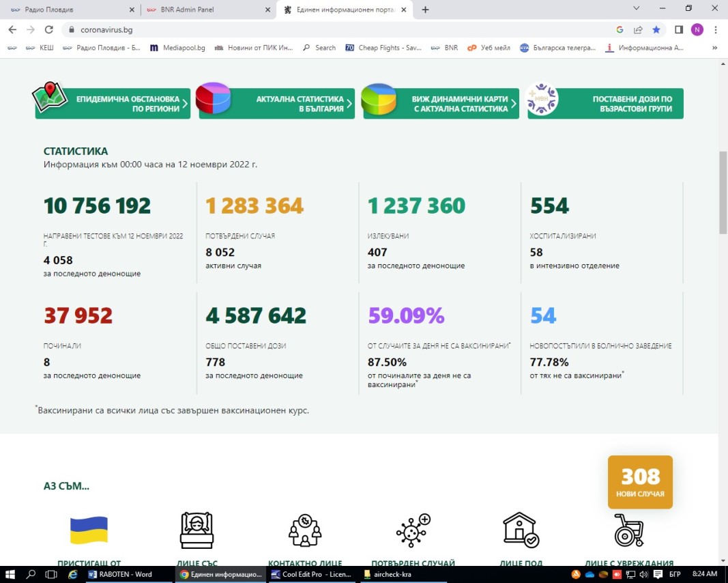This screenshot has height=583, width=728.
Task: Open the tab search dropdown arrow
Action: point(636,9)
